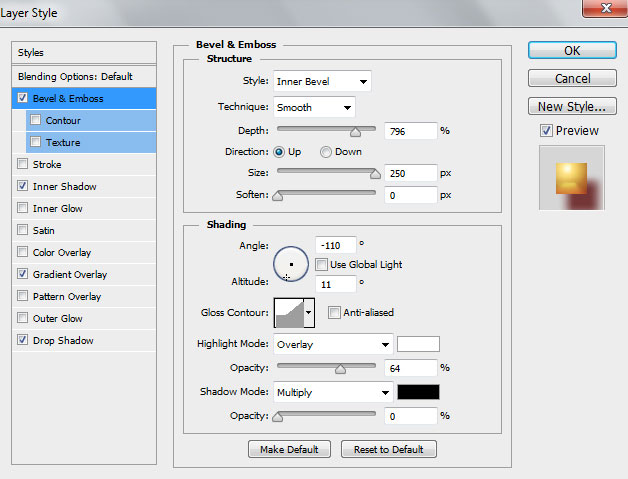The width and height of the screenshot is (628, 479).
Task: Enable the Contour checkbox
Action: click(x=35, y=120)
